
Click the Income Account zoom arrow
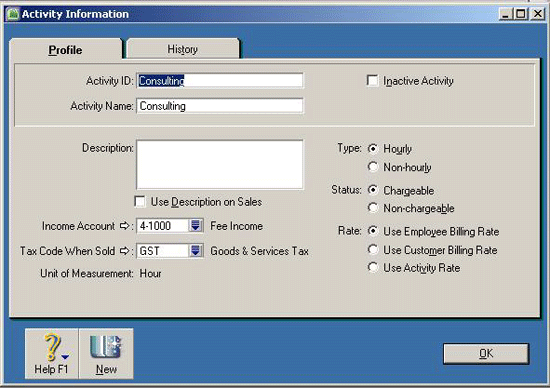pos(124,226)
